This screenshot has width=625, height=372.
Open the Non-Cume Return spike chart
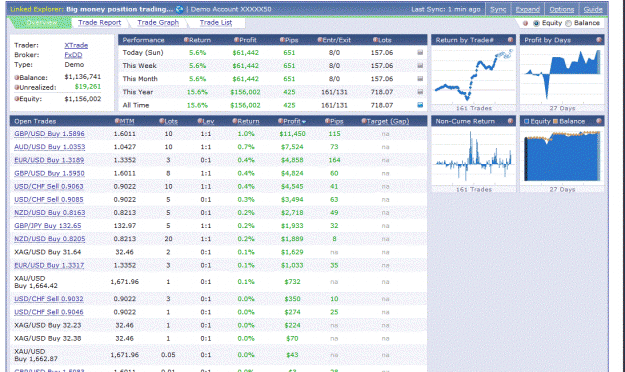[x=473, y=156]
